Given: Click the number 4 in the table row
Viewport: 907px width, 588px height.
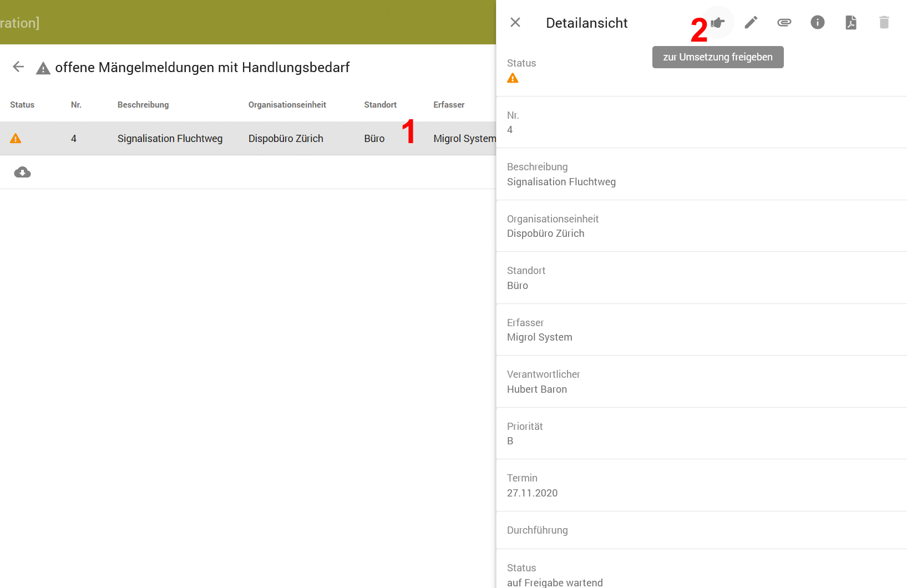Looking at the screenshot, I should 74,139.
